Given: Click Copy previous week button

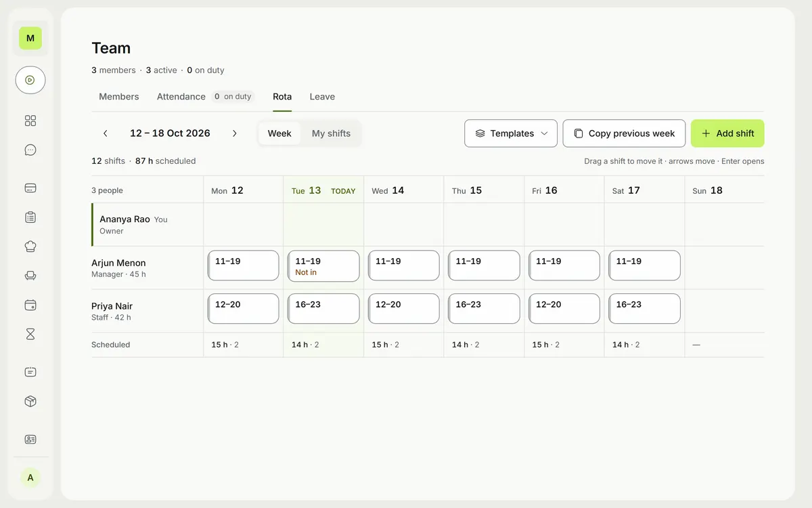Looking at the screenshot, I should coord(624,133).
